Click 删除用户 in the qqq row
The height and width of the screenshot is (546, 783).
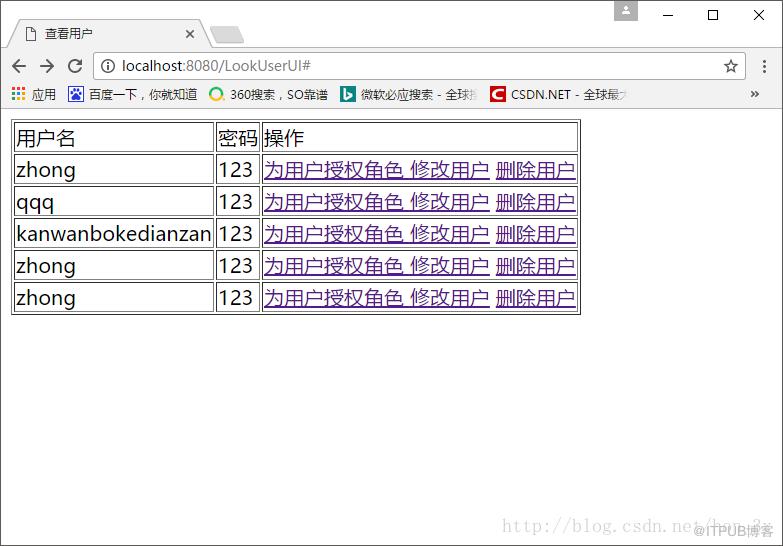point(536,202)
